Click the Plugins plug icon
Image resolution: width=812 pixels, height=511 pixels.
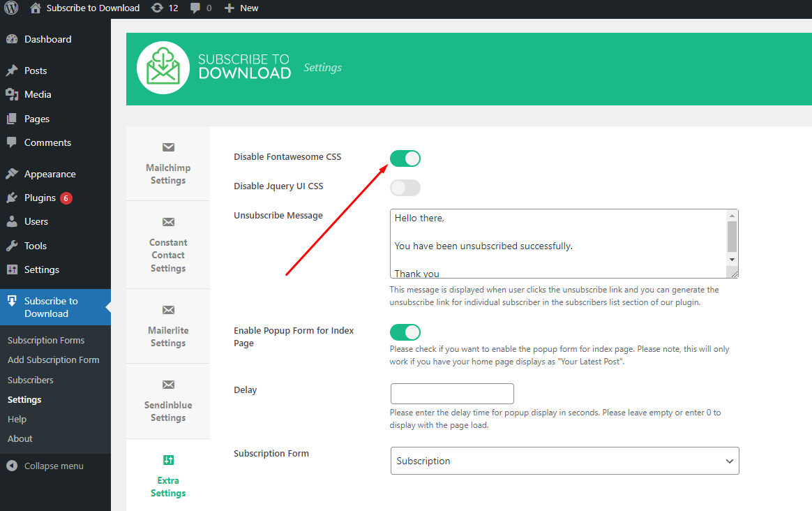tap(12, 198)
